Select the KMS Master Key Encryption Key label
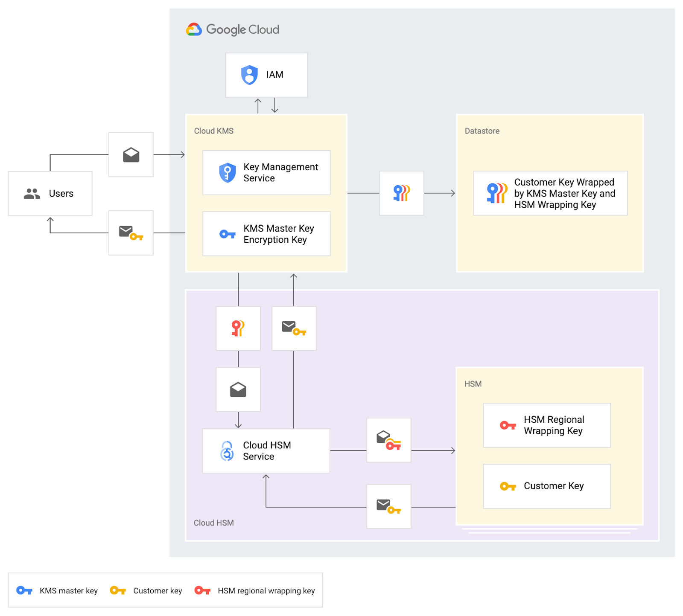 pyautogui.click(x=279, y=234)
